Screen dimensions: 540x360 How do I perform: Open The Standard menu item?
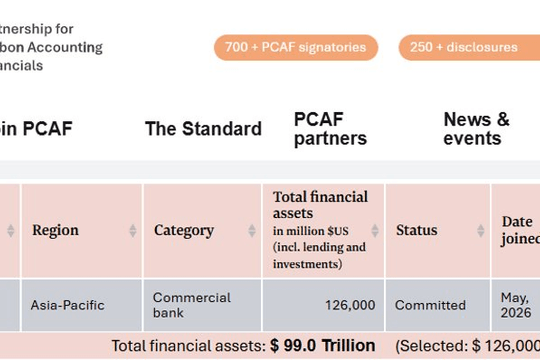203,129
